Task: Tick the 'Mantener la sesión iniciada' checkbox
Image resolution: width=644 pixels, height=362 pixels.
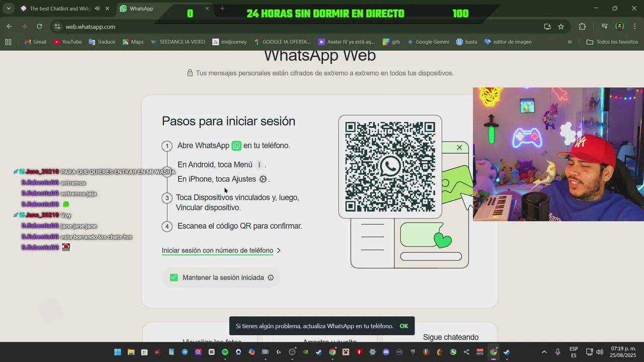Action: click(174, 278)
